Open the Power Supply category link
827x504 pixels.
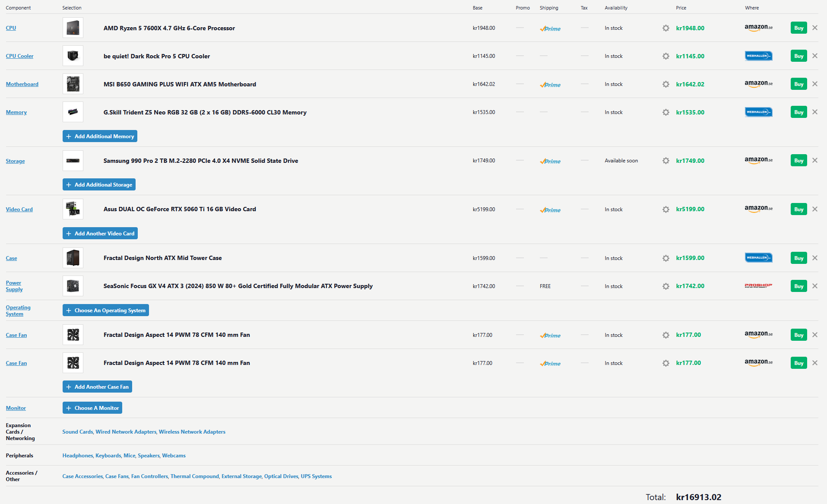(x=14, y=286)
